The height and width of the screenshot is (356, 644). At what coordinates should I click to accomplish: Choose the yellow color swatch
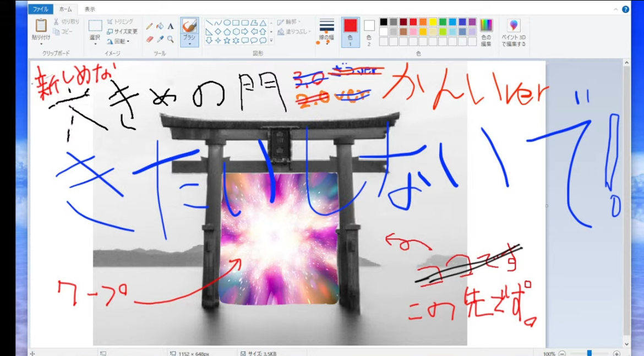point(433,22)
